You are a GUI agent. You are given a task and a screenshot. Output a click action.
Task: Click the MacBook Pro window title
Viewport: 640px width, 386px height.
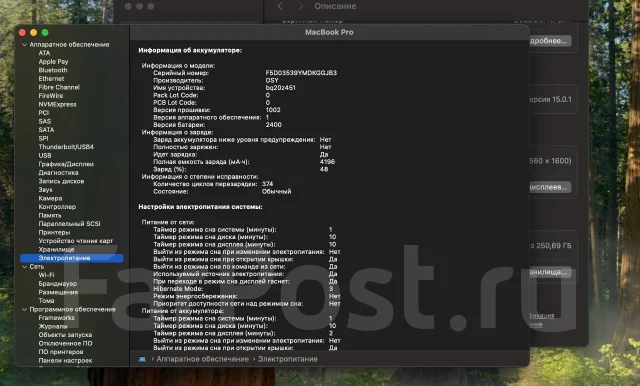pos(329,32)
